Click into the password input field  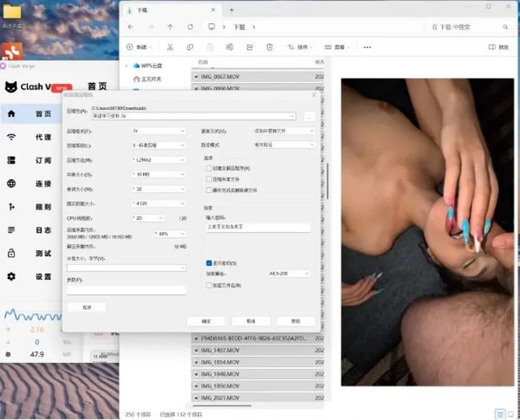click(x=258, y=227)
